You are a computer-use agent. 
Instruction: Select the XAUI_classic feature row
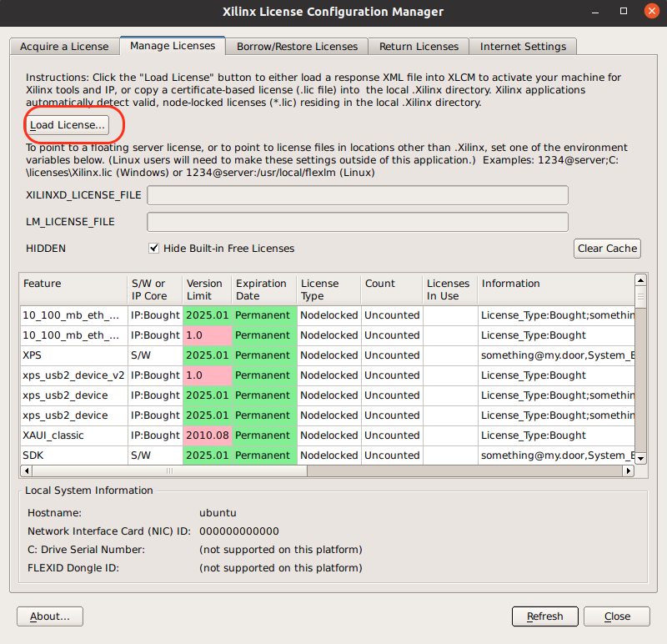pos(328,435)
